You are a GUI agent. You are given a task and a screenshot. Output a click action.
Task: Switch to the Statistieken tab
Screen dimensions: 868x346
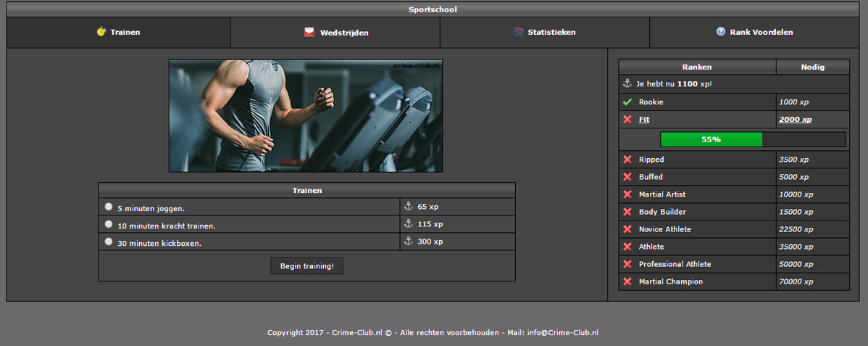pos(551,33)
